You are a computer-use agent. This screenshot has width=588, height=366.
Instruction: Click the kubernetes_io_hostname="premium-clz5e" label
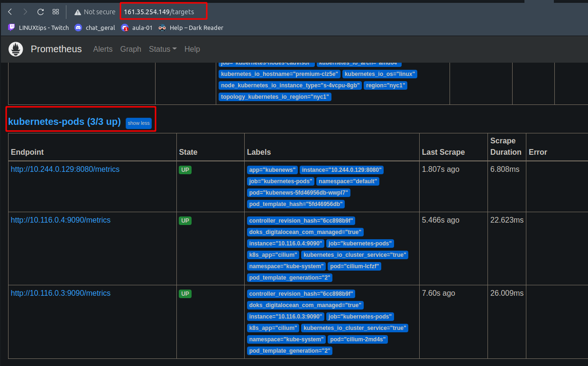tap(279, 74)
